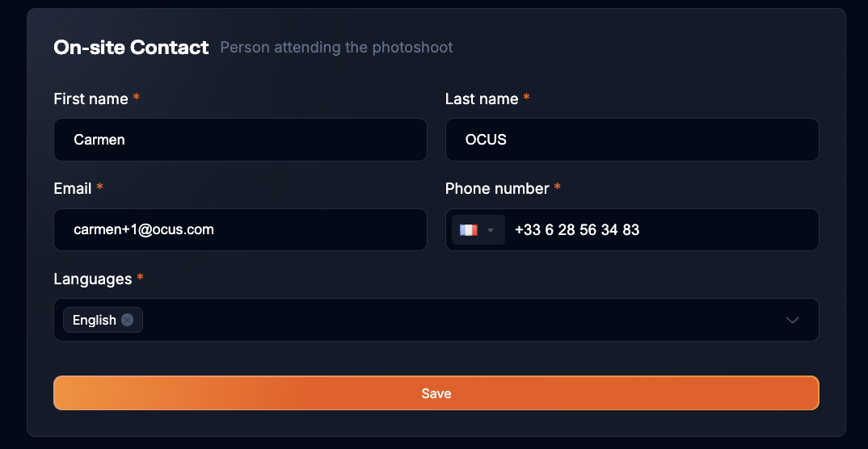Click the Last name field with OCUS
Viewport: 868px width, 449px height.
pos(632,140)
